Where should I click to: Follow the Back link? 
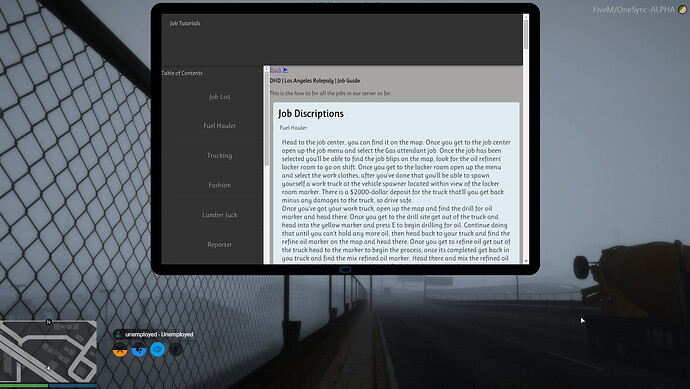(x=275, y=70)
